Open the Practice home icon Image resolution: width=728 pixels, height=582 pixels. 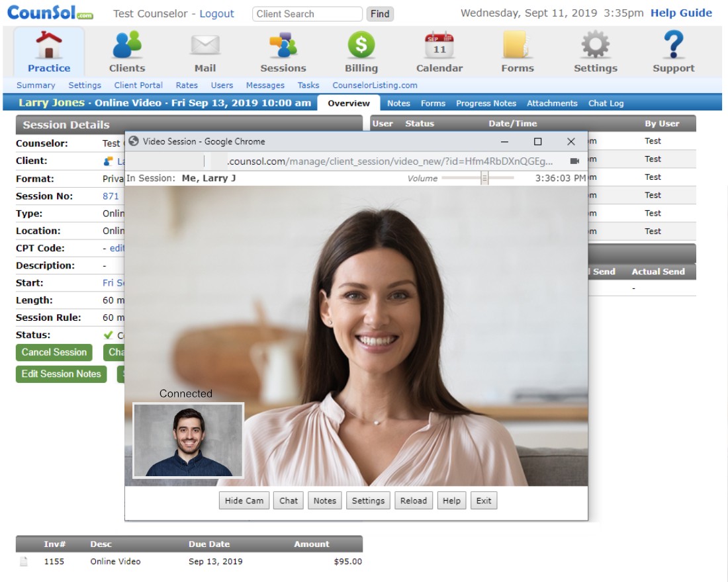coord(49,45)
